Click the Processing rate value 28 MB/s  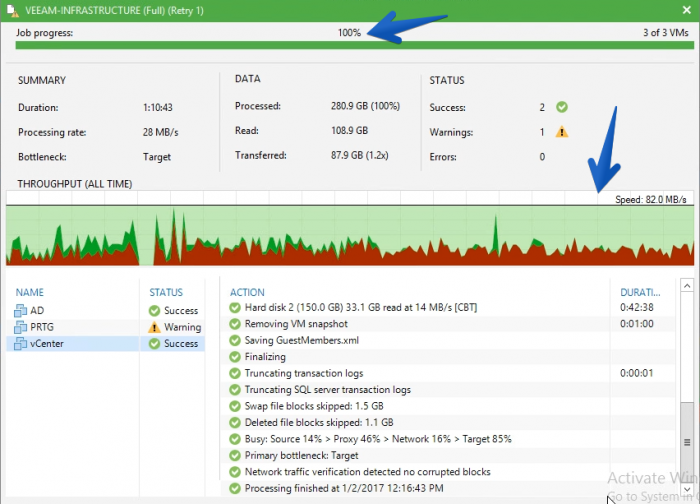pos(161,133)
